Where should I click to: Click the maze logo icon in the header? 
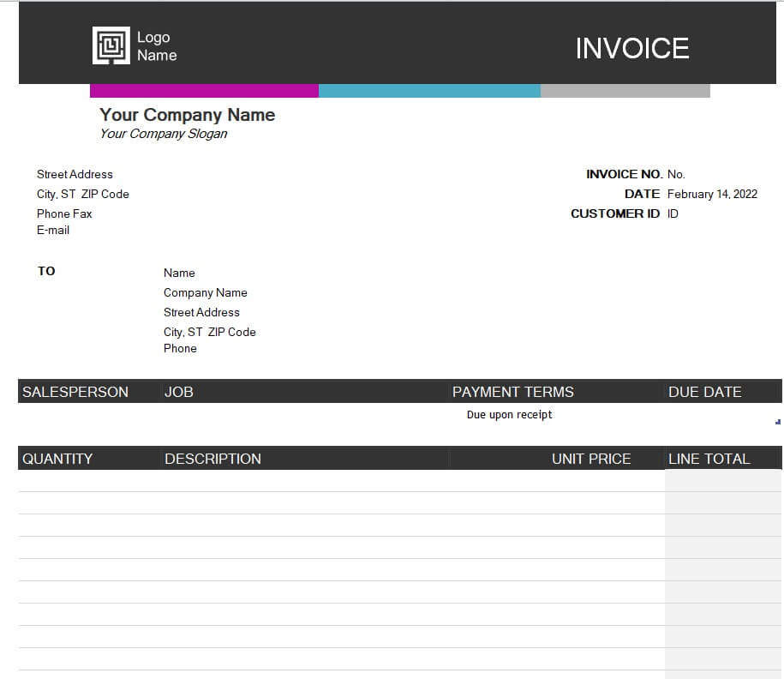tap(111, 45)
